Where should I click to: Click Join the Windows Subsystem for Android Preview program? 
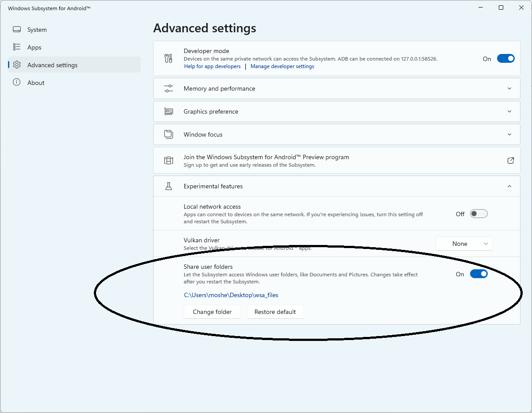point(336,161)
